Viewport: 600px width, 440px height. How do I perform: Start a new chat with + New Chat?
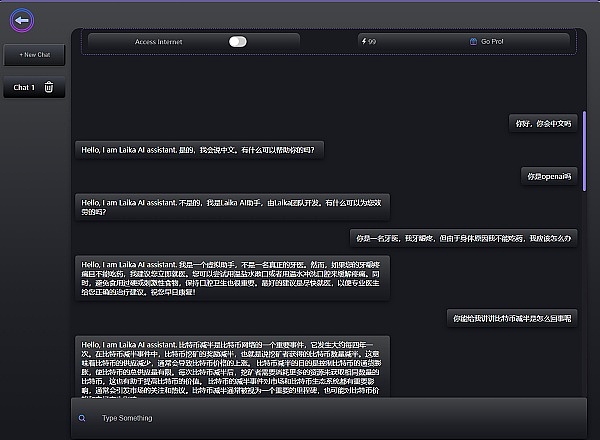(36, 54)
